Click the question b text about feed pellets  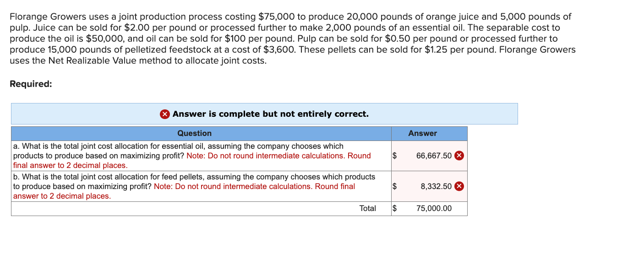(x=194, y=186)
